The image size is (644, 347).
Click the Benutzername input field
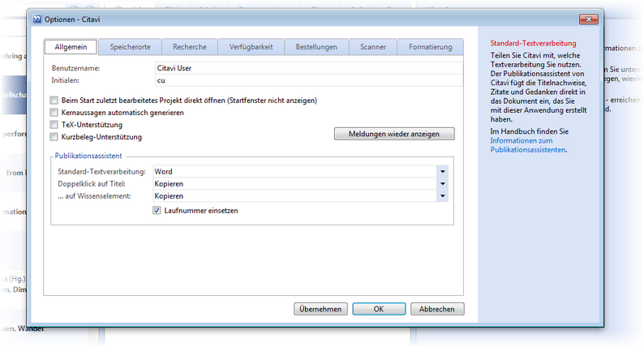pos(309,68)
